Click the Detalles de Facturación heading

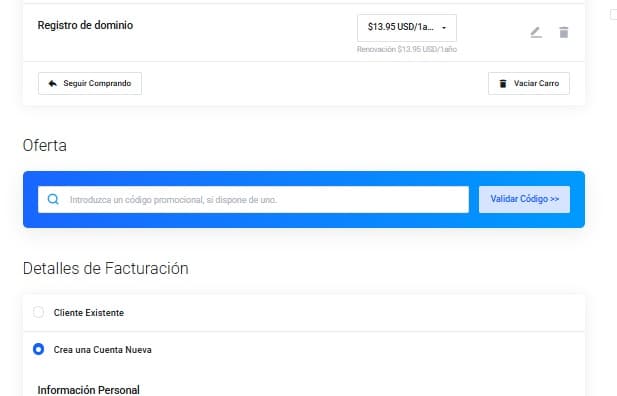tap(105, 268)
